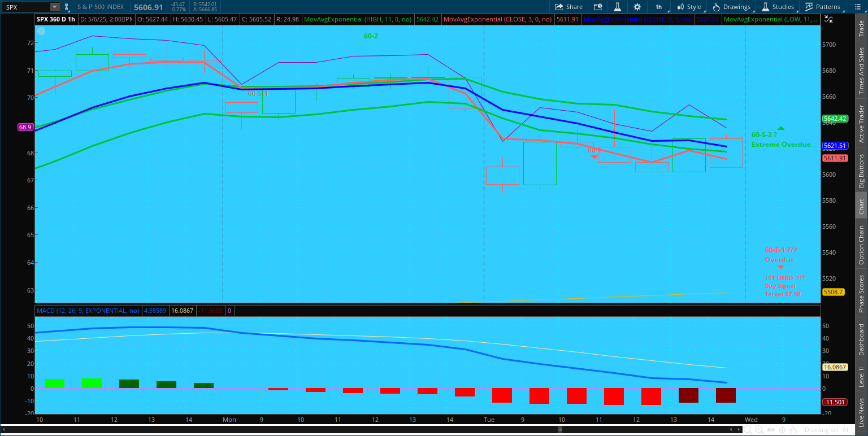Screen dimensions: 868x436
Task: Click the horizontal time axis scrollbar
Action: pyautogui.click(x=559, y=430)
